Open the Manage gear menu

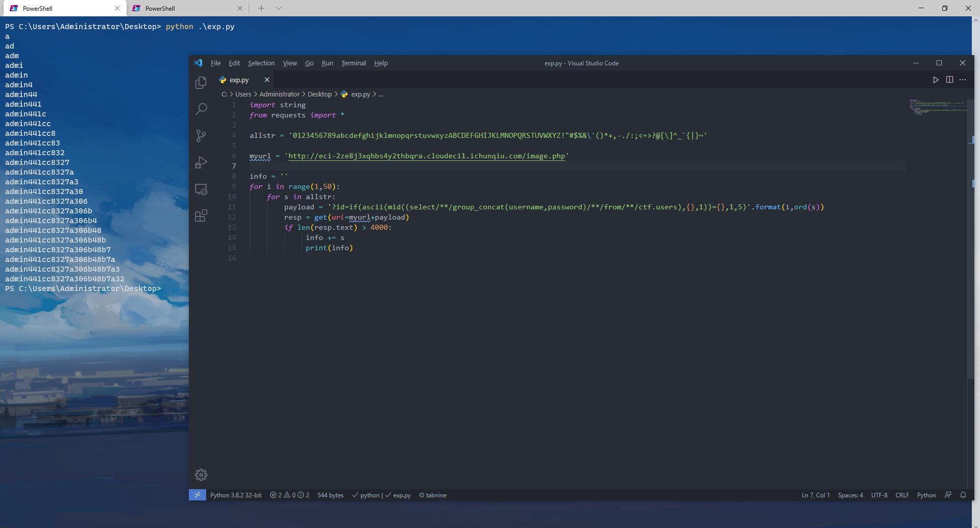201,475
